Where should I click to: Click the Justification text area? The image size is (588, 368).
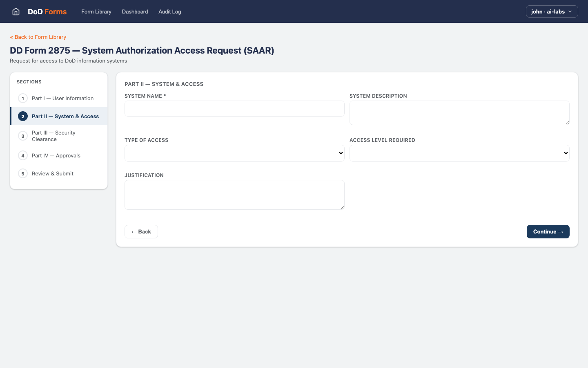coord(234,195)
